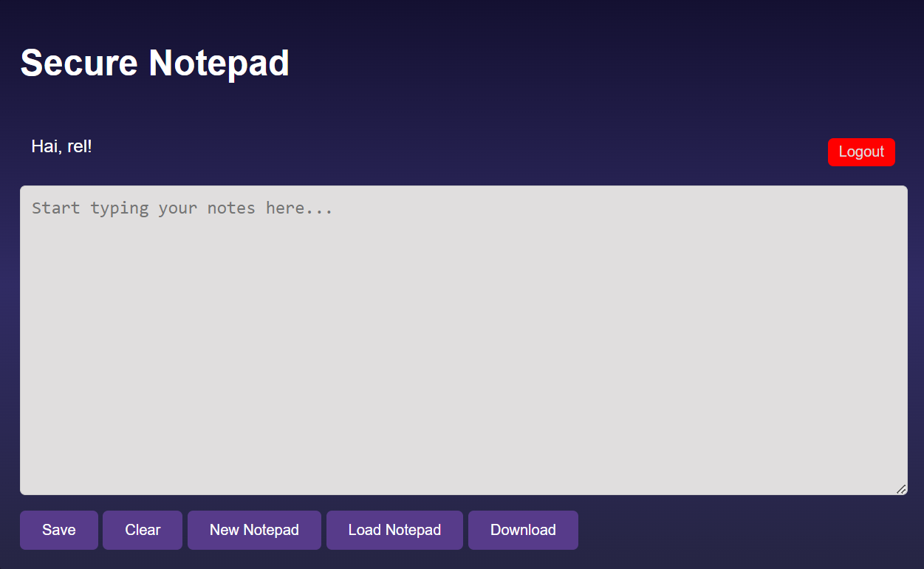This screenshot has height=569, width=924.
Task: Click the Save button
Action: pyautogui.click(x=59, y=530)
